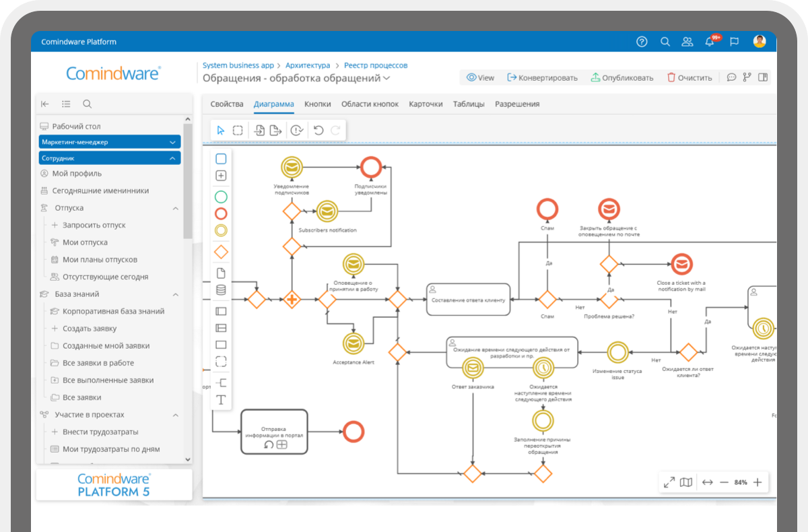Click the export diagram icon
This screenshot has height=532, width=808.
tap(275, 131)
